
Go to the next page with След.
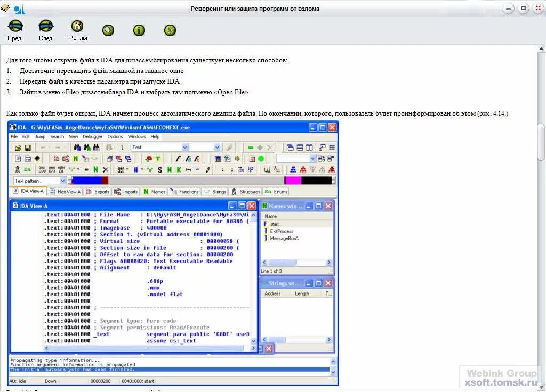(x=46, y=30)
